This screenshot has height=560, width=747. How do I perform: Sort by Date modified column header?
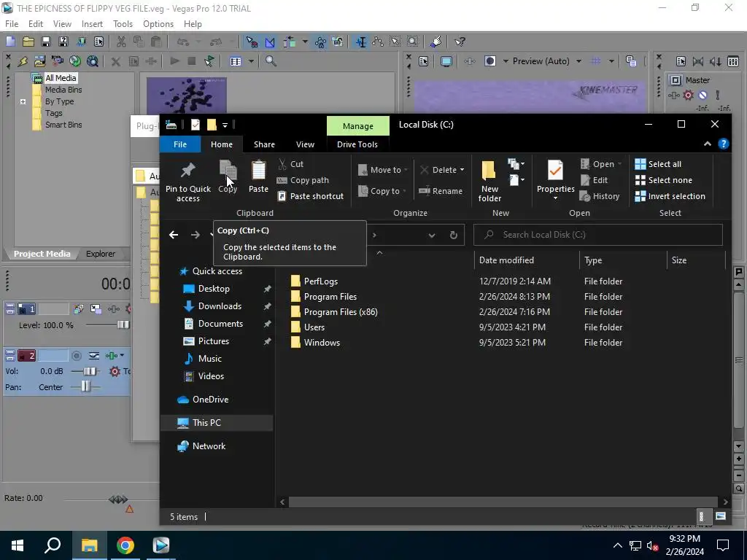tap(506, 260)
